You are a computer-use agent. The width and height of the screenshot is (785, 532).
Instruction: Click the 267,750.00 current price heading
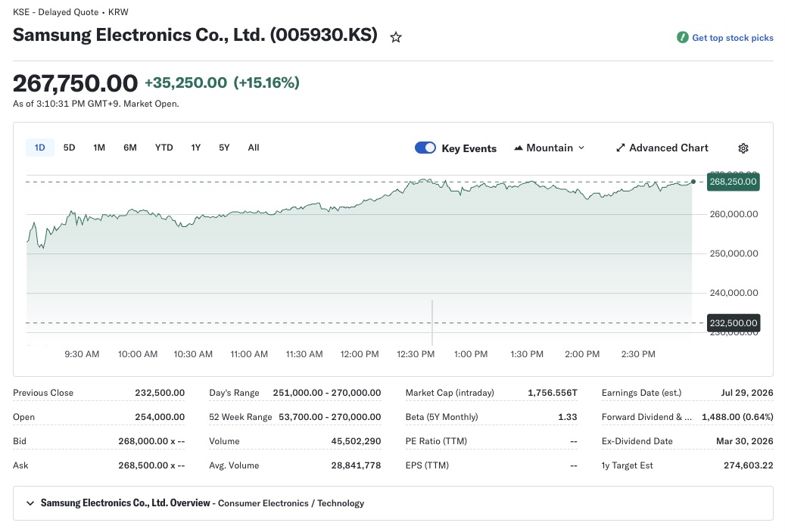(75, 82)
